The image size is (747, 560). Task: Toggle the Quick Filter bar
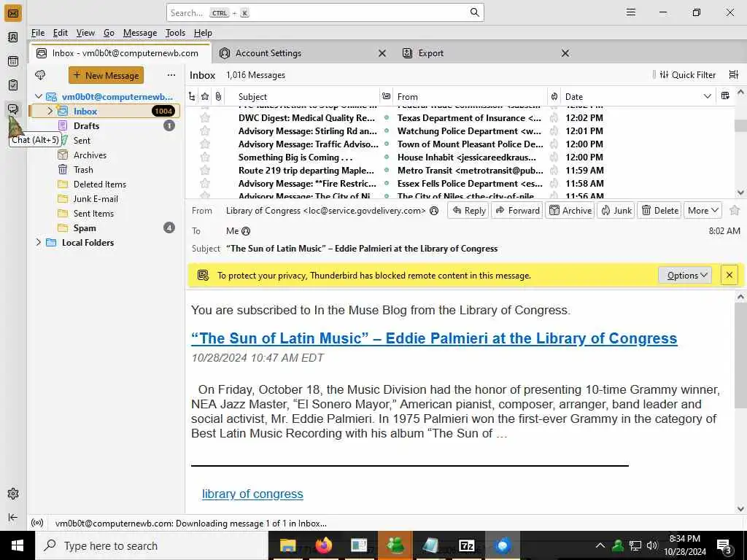tap(687, 75)
